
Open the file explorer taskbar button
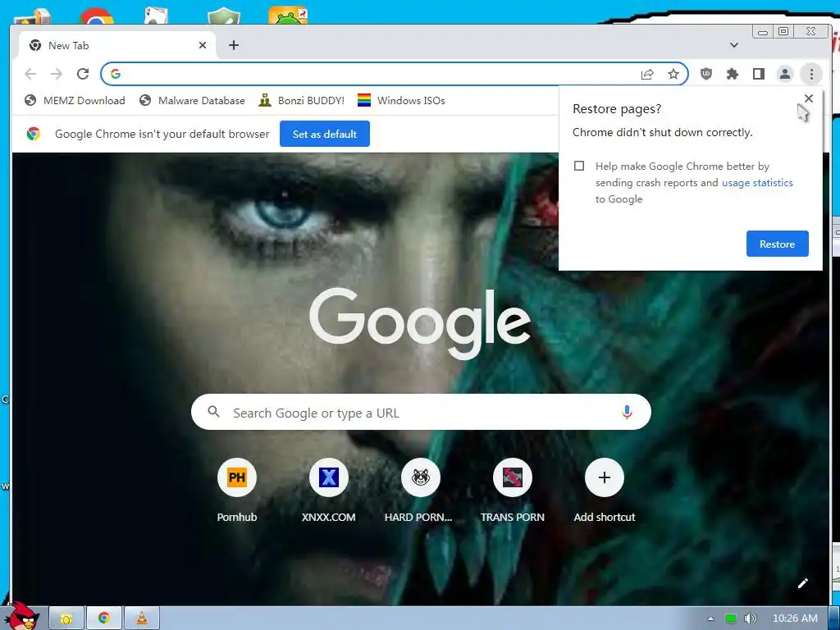[x=66, y=619]
